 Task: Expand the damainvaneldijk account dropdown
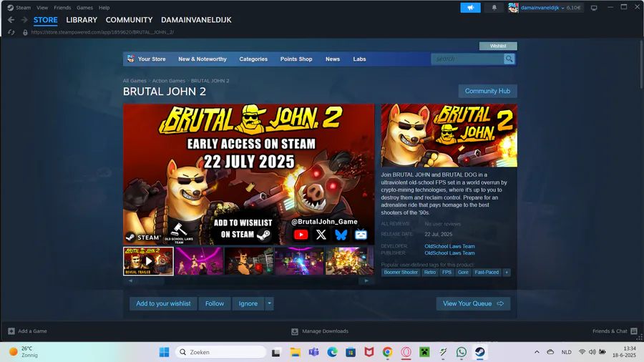click(562, 8)
